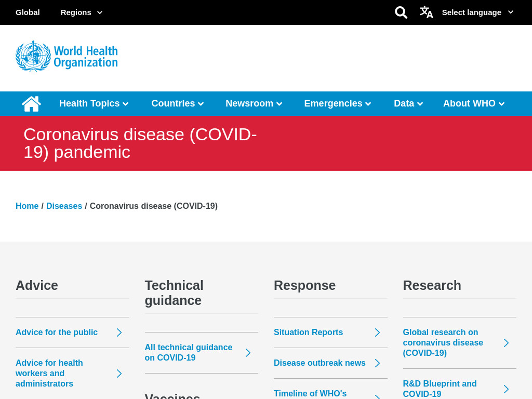The image size is (532, 399).
Task: Click arrow beside R&D Blueprint and COVID-19
Action: [506, 389]
